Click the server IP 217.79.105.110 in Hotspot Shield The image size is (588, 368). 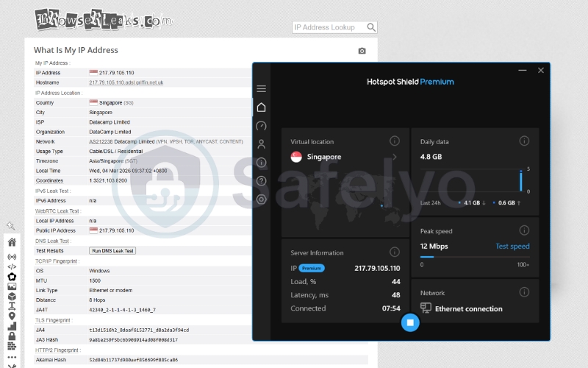(x=377, y=269)
